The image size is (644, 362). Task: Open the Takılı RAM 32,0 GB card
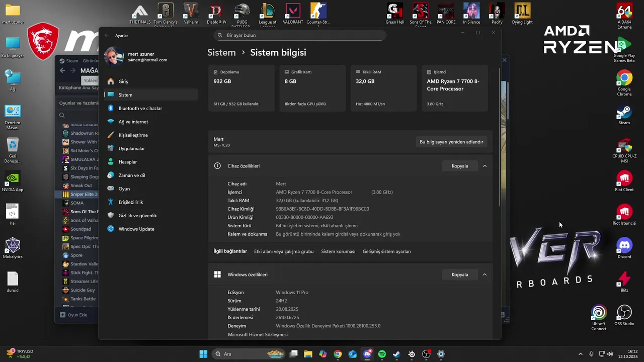[383, 88]
